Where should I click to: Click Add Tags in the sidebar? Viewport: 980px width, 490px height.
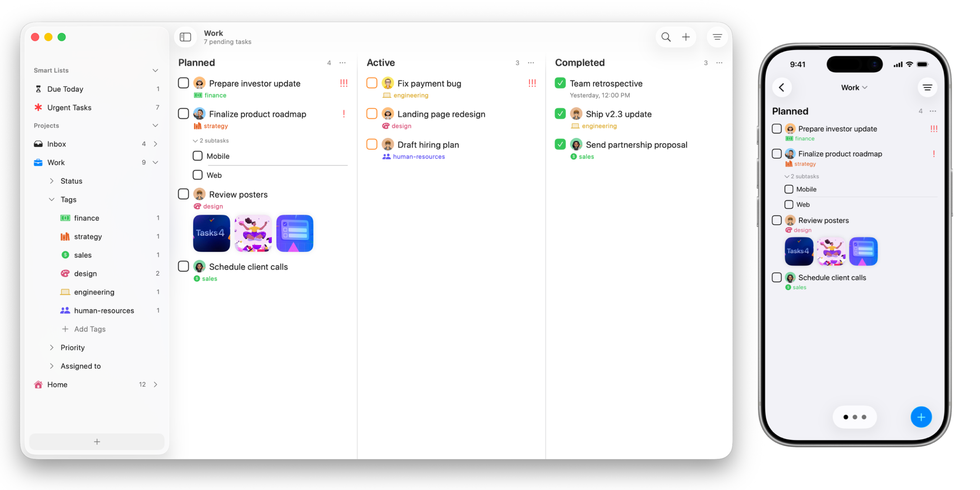coord(90,329)
